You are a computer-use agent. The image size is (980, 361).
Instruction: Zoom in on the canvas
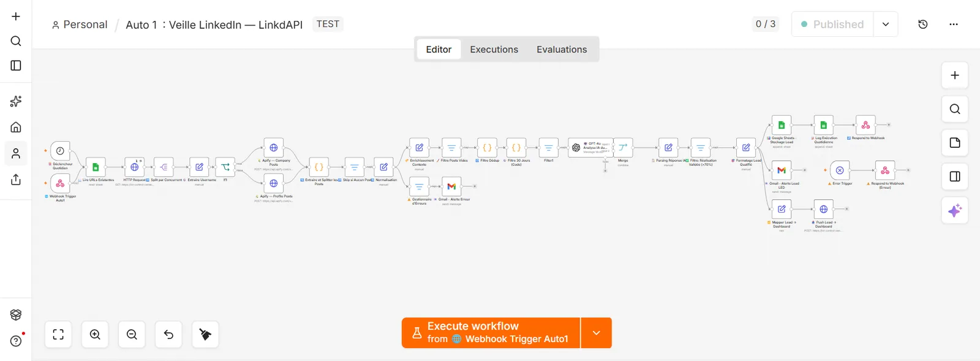(x=95, y=335)
